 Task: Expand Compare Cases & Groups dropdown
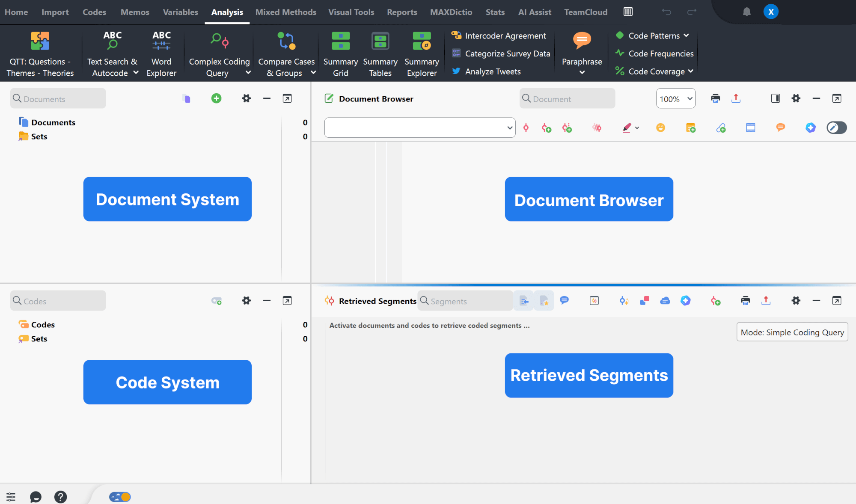(313, 73)
